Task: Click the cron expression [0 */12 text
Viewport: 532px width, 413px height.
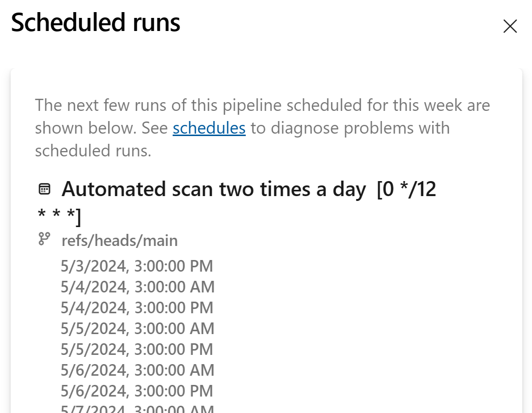Action: tap(406, 189)
